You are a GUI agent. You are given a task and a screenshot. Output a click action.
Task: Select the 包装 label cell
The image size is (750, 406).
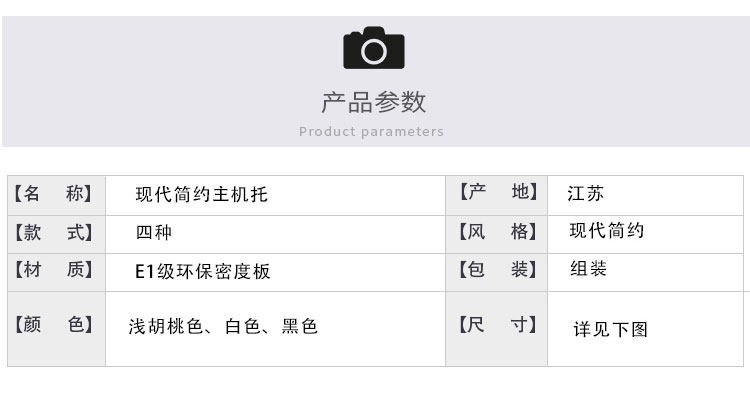coord(497,270)
